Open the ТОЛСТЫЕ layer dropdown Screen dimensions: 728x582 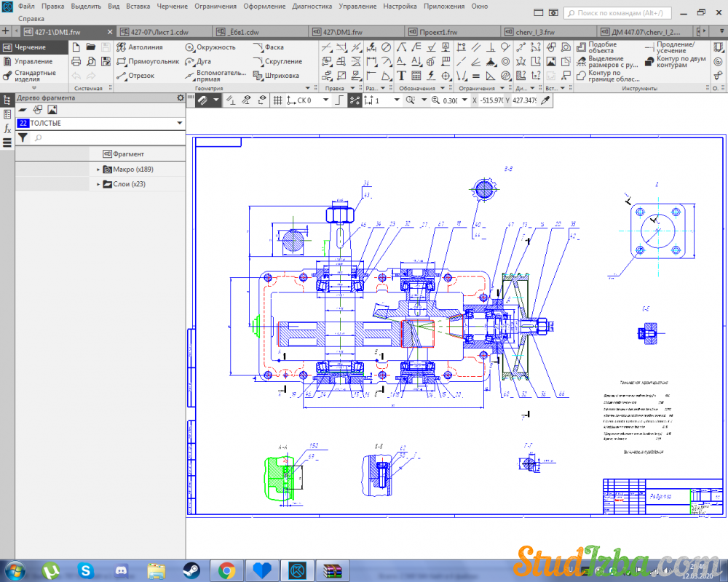click(179, 124)
